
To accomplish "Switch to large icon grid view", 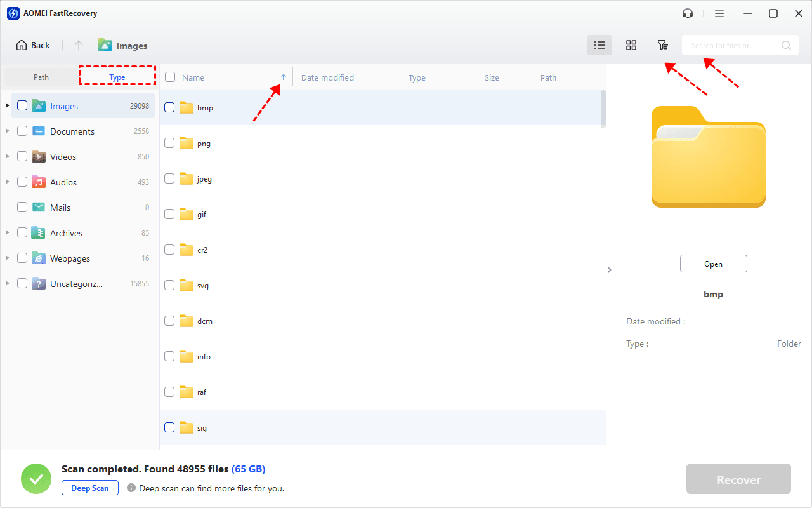I will 631,45.
